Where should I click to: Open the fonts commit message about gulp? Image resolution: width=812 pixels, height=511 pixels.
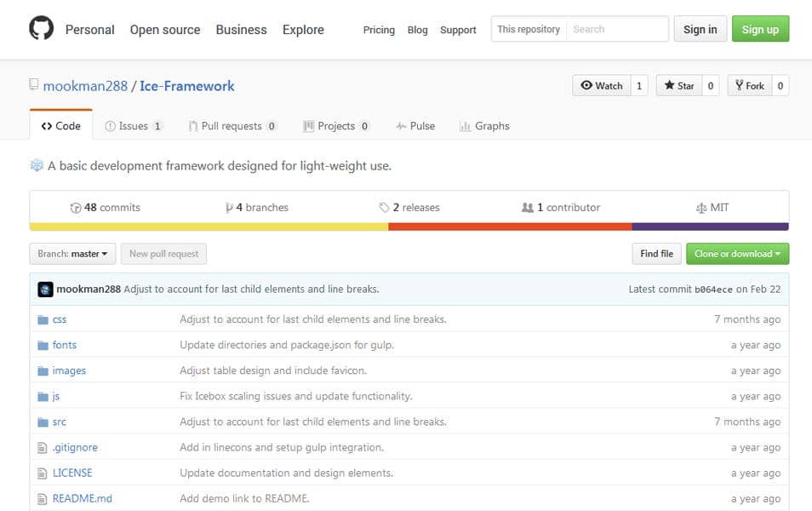tap(287, 345)
